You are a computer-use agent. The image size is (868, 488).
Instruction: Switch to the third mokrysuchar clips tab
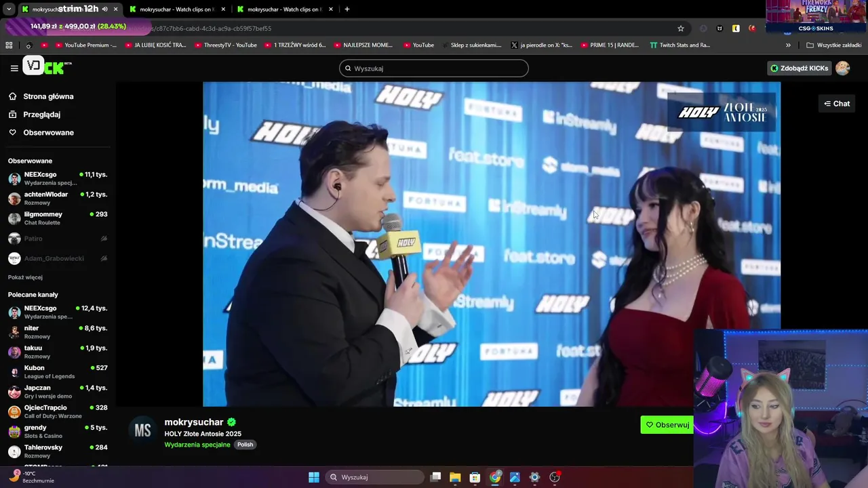(283, 9)
